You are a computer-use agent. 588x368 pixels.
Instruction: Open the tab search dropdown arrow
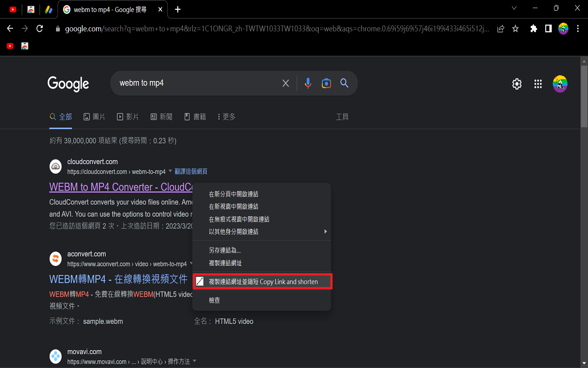[514, 8]
